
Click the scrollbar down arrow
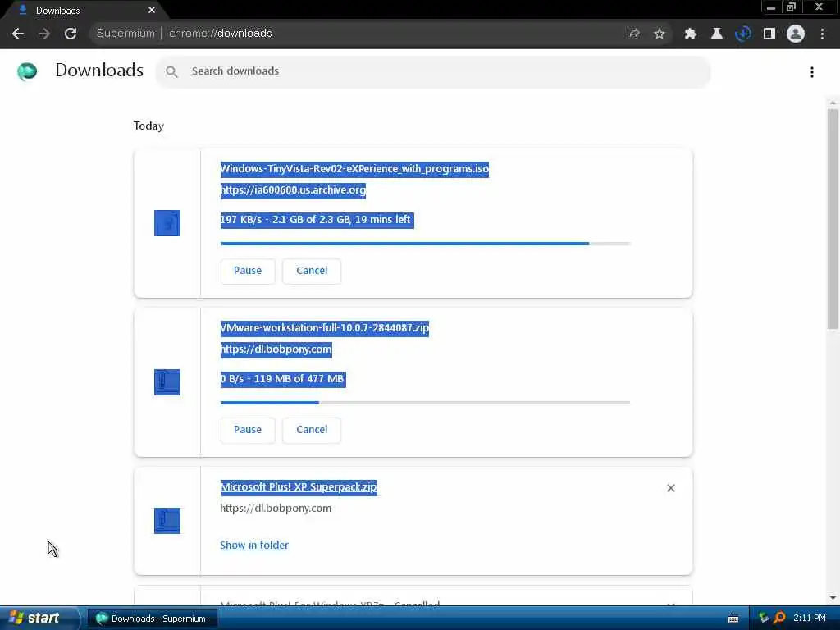(833, 598)
